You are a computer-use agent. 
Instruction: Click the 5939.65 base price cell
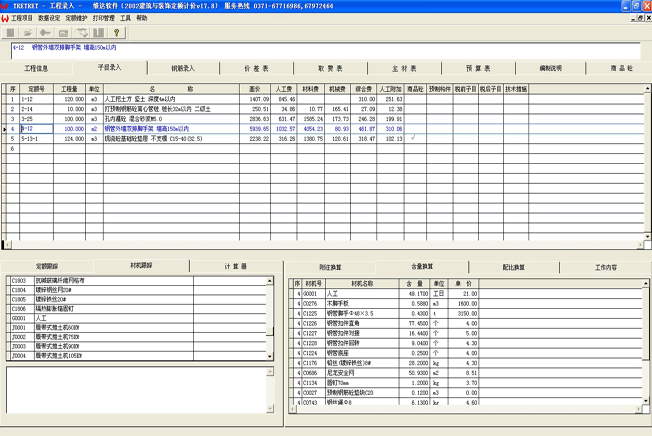(x=255, y=129)
